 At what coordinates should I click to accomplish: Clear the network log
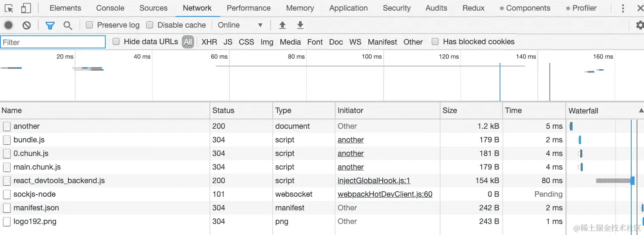click(x=26, y=25)
